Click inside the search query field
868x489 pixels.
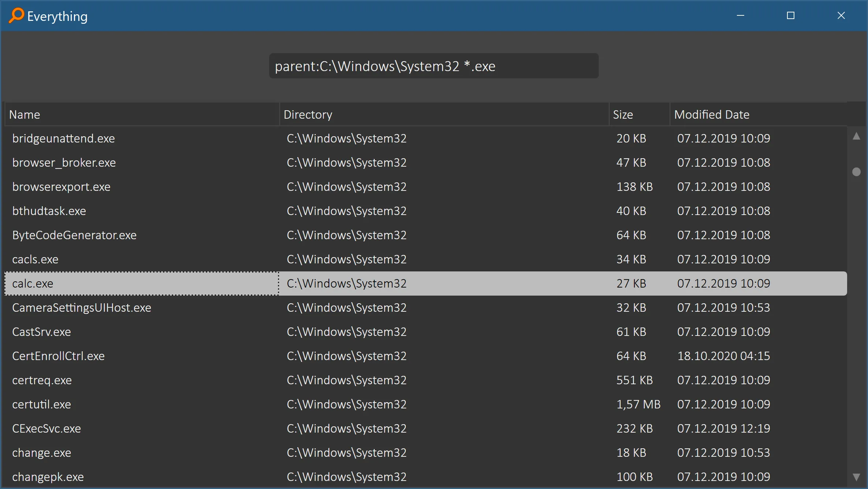434,66
